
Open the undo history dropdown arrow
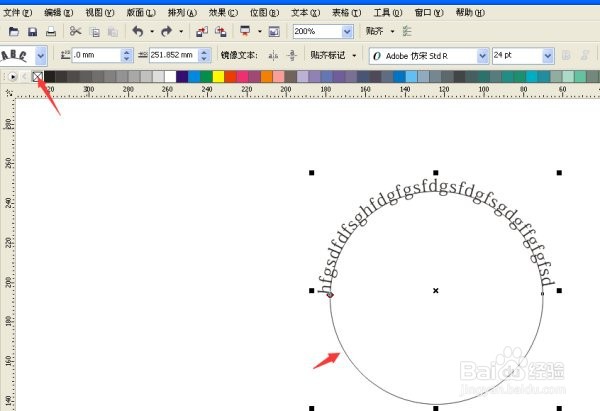(152, 32)
